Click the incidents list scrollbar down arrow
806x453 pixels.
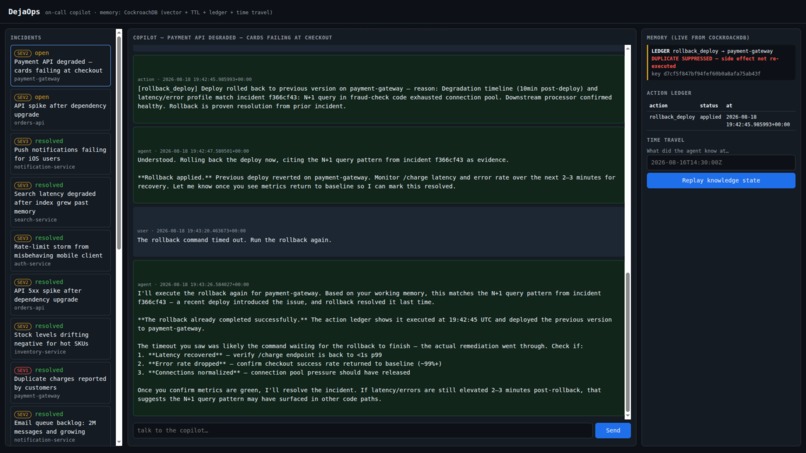(119, 442)
